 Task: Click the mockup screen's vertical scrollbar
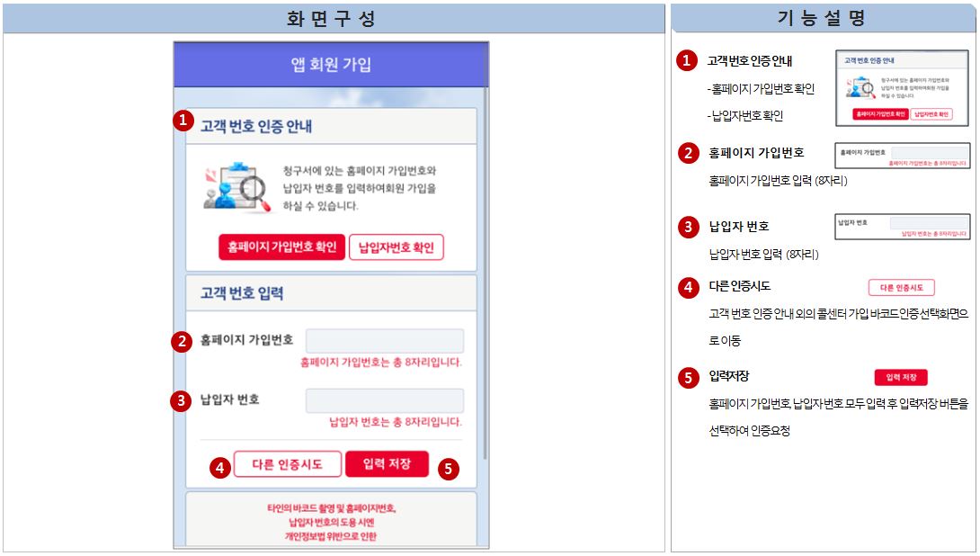pyautogui.click(x=486, y=270)
